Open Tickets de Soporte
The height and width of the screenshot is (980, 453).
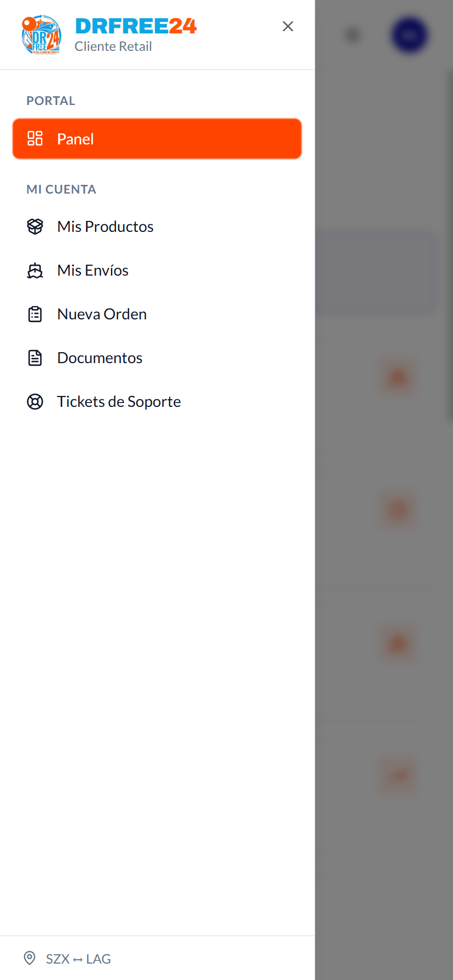click(157, 401)
